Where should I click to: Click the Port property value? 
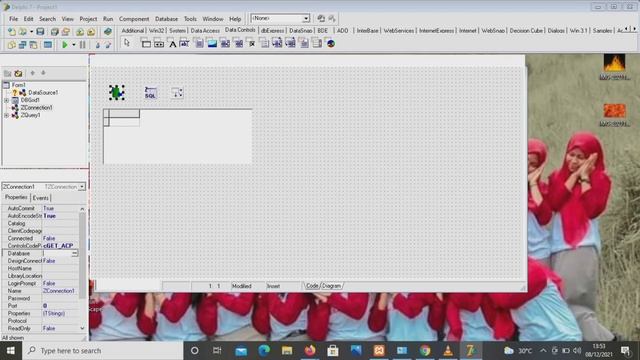tap(60, 306)
